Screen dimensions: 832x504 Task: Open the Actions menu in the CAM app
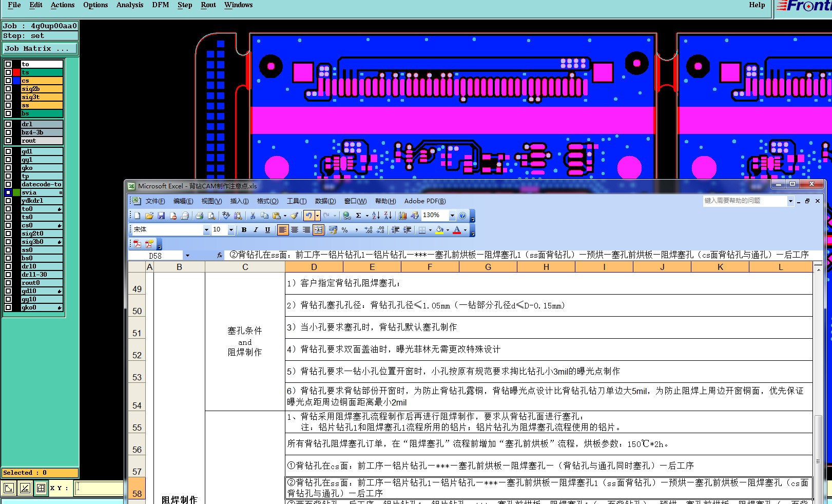tap(63, 5)
